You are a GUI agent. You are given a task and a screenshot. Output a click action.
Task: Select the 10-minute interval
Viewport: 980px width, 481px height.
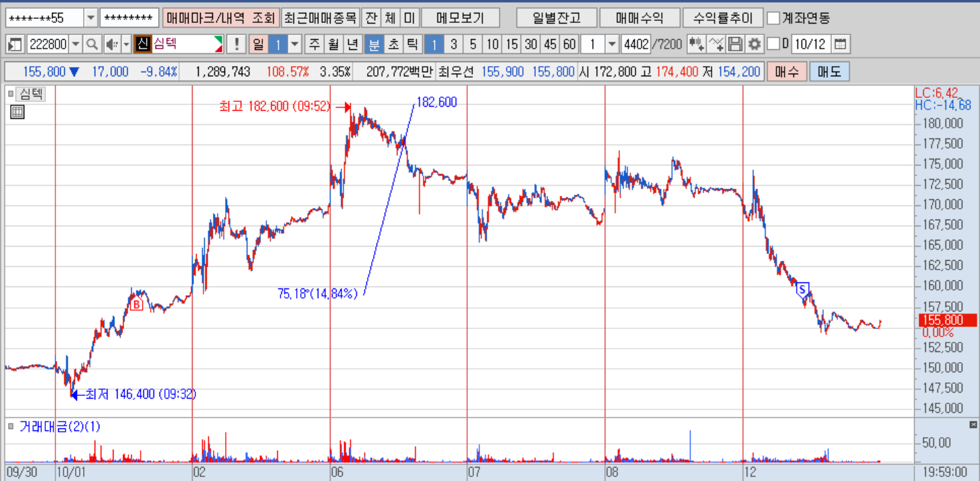493,45
